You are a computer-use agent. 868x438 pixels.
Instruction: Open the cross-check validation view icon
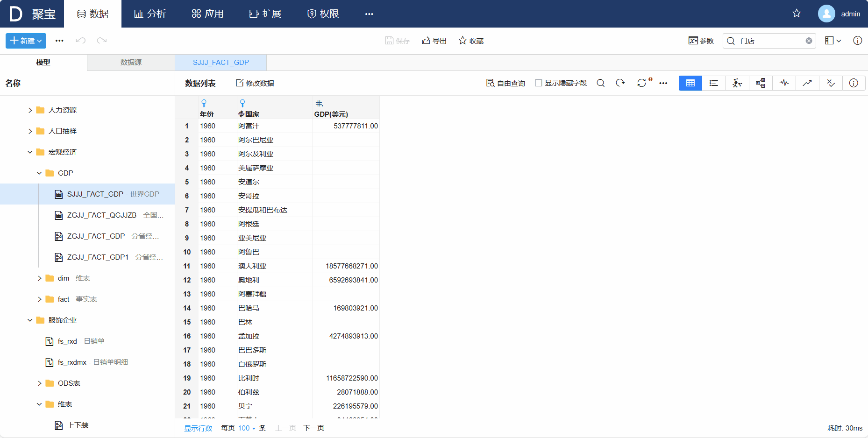pyautogui.click(x=831, y=83)
